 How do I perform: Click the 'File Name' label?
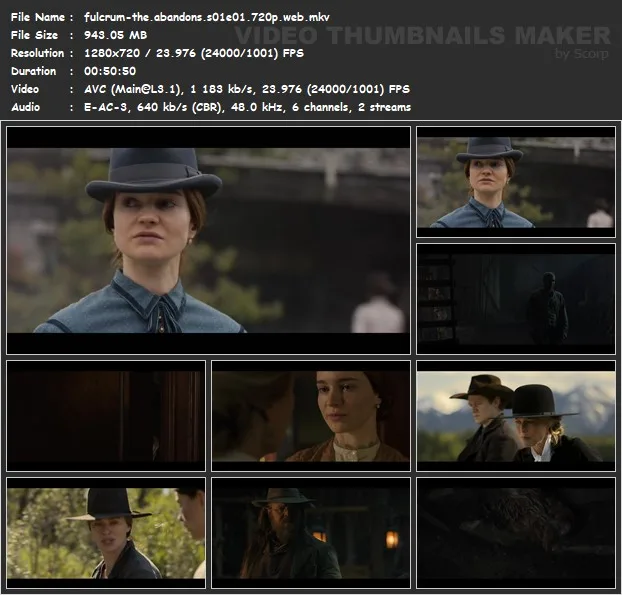click(x=38, y=17)
